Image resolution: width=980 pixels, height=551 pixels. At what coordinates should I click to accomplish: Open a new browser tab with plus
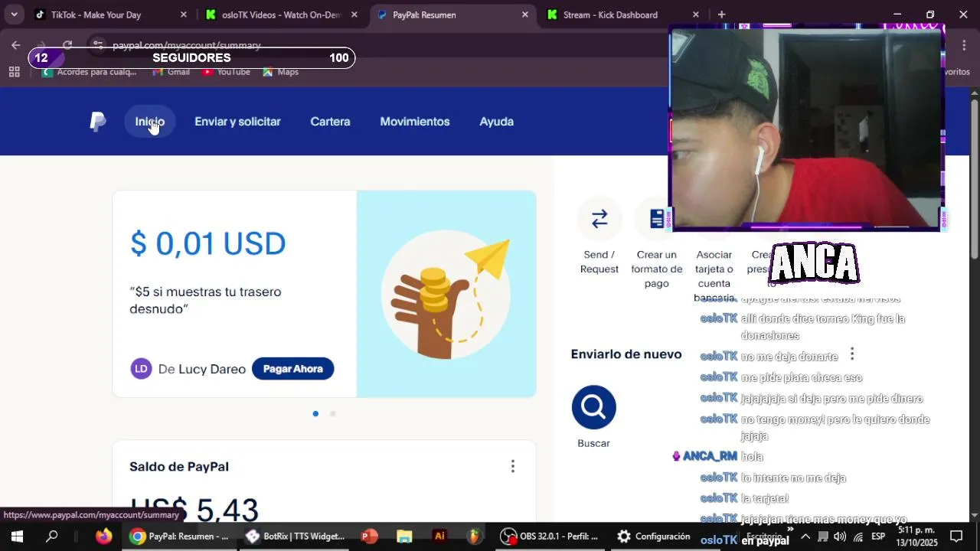721,15
